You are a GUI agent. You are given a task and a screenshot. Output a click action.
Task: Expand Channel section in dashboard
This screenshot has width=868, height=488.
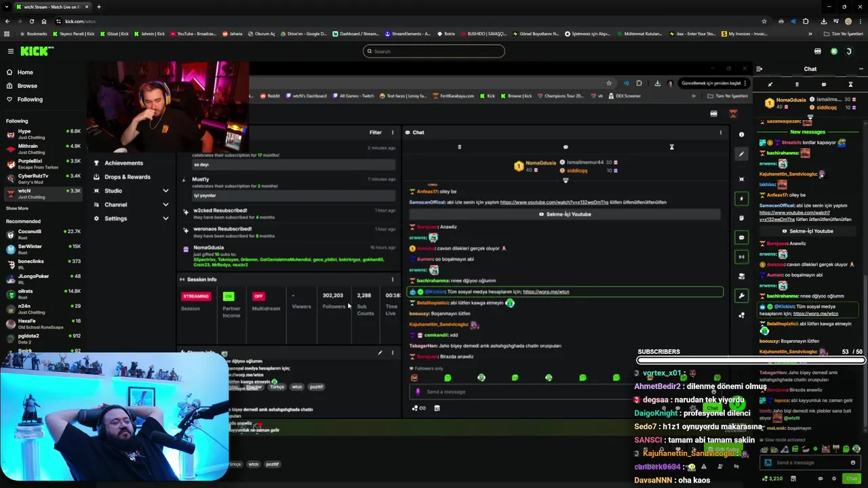click(x=132, y=205)
